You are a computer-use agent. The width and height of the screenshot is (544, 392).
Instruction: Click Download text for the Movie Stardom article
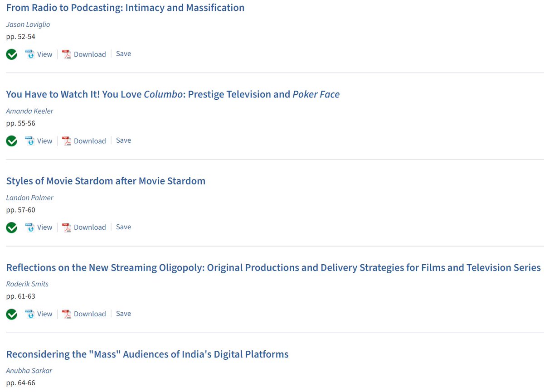(x=90, y=227)
